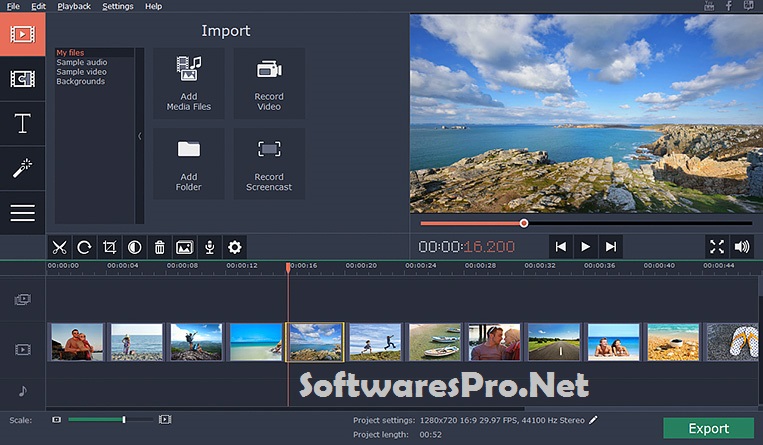Click the zoom out timeline icon
Viewport: 763px width, 445px height.
click(56, 419)
